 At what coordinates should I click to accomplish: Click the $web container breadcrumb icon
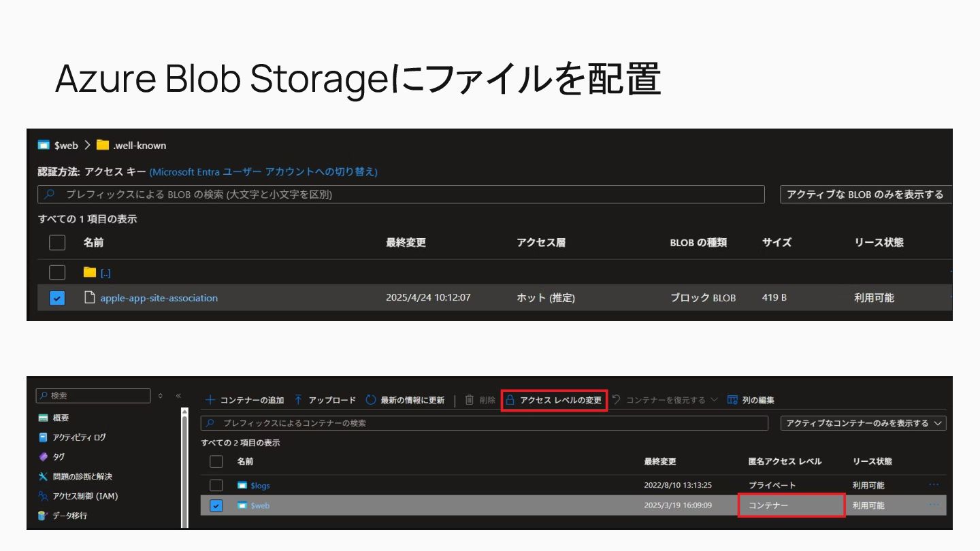(x=44, y=146)
